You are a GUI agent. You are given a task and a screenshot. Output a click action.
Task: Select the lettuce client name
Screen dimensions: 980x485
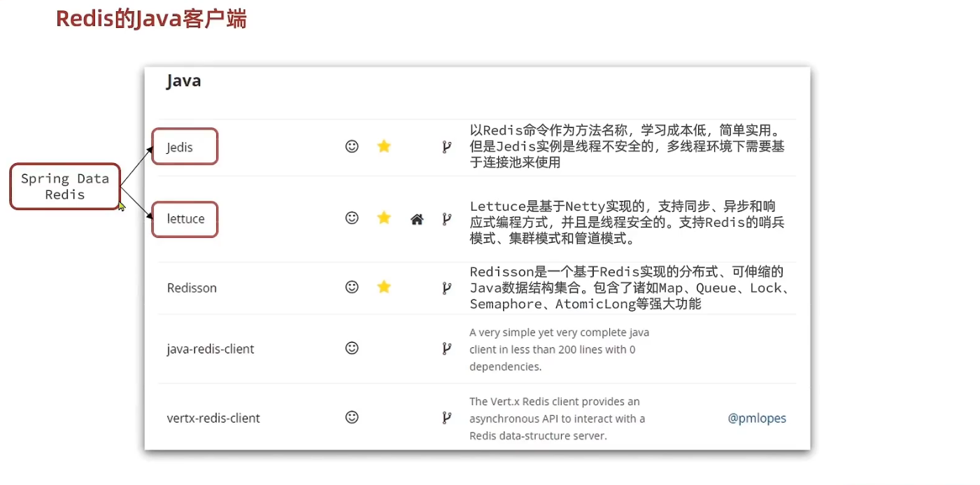[x=185, y=218]
